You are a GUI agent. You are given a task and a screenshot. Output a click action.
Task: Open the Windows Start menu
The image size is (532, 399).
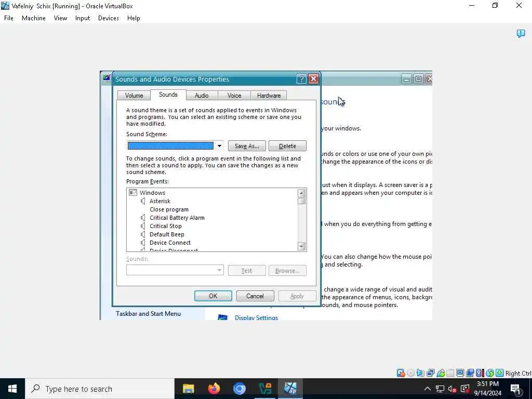(x=12, y=389)
